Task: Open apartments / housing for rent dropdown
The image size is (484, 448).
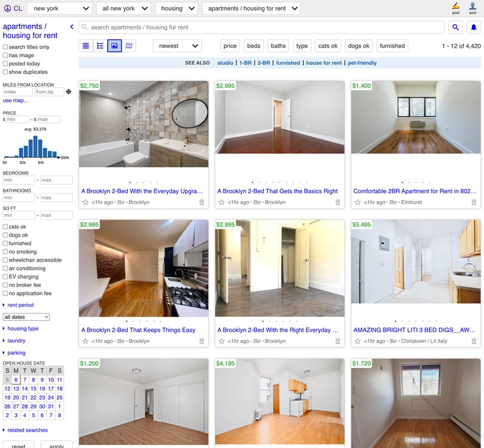Action: click(251, 8)
